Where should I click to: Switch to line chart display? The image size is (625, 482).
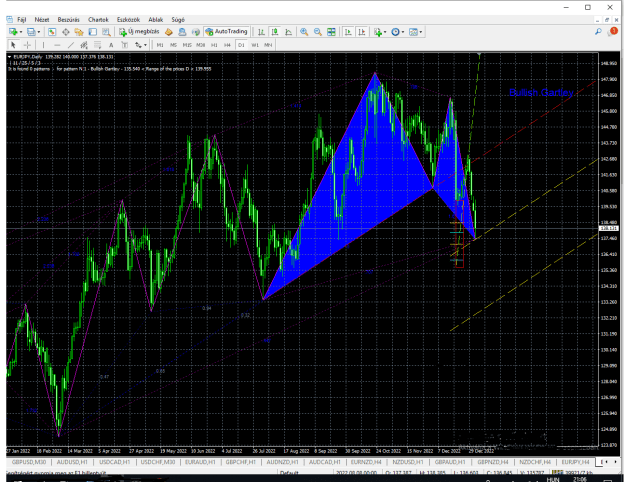[x=288, y=32]
